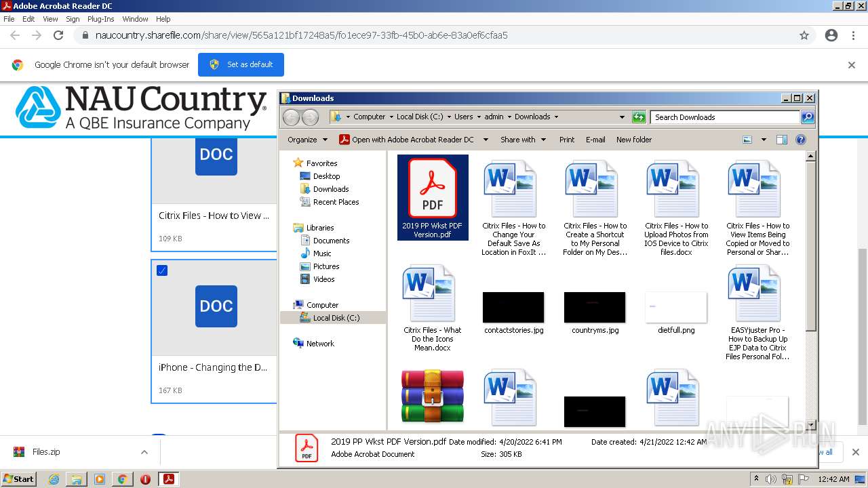Image resolution: width=868 pixels, height=488 pixels.
Task: Click the Chrome address bar URL
Action: click(301, 35)
